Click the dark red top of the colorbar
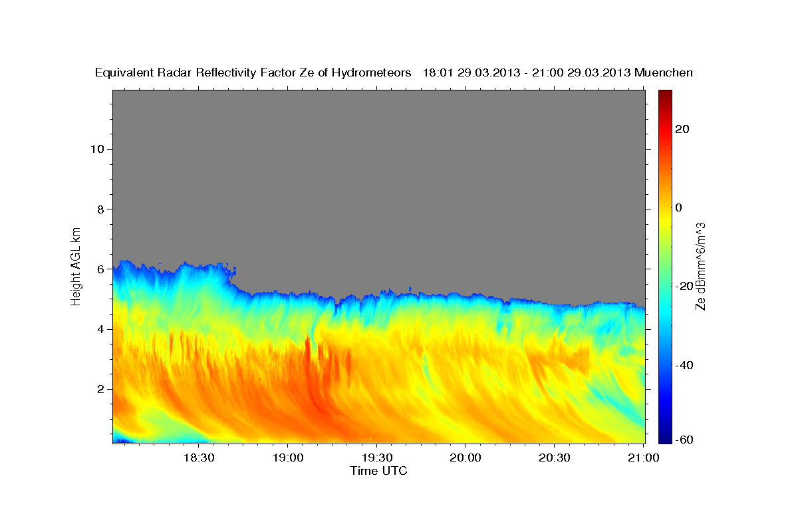The width and height of the screenshot is (798, 532). click(x=664, y=95)
